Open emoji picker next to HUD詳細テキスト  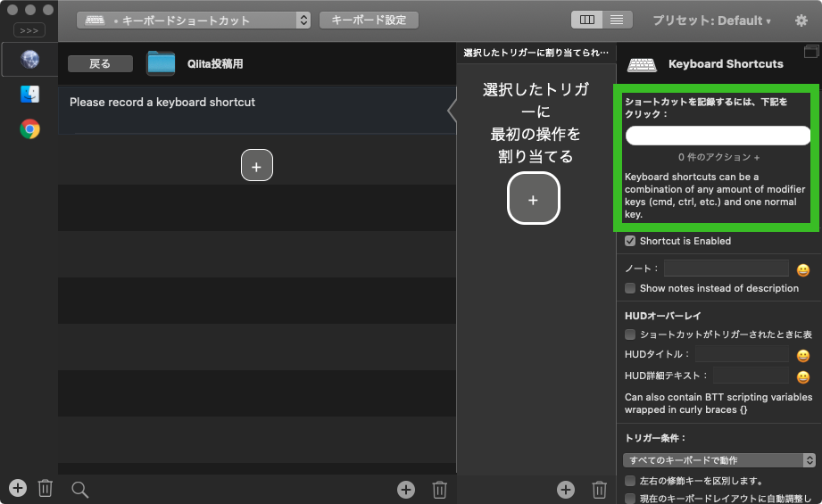(803, 377)
